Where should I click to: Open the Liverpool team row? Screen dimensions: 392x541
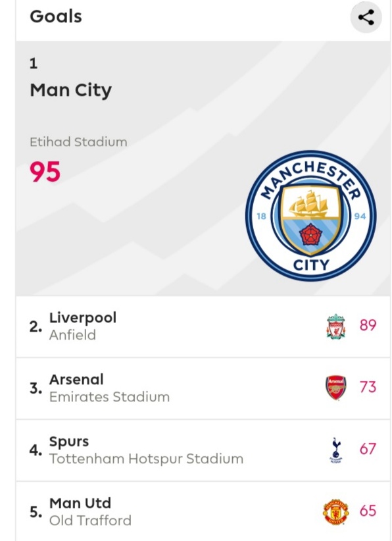point(203,326)
